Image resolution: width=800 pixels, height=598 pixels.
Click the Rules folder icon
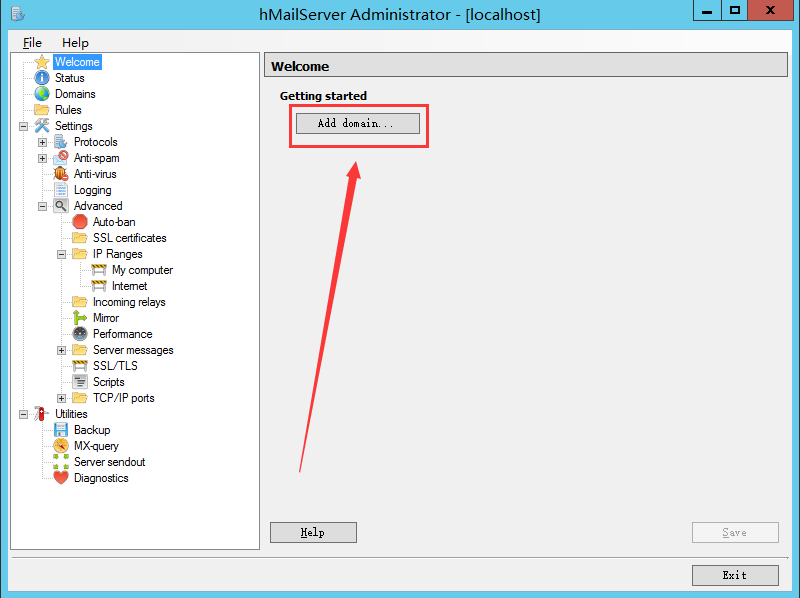coord(42,110)
